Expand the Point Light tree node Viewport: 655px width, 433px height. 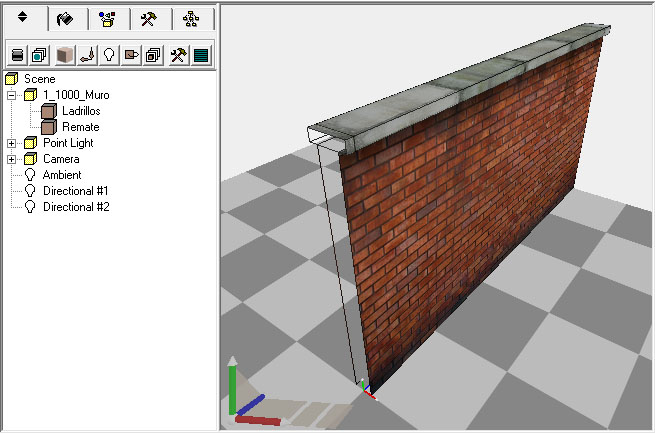(12, 143)
